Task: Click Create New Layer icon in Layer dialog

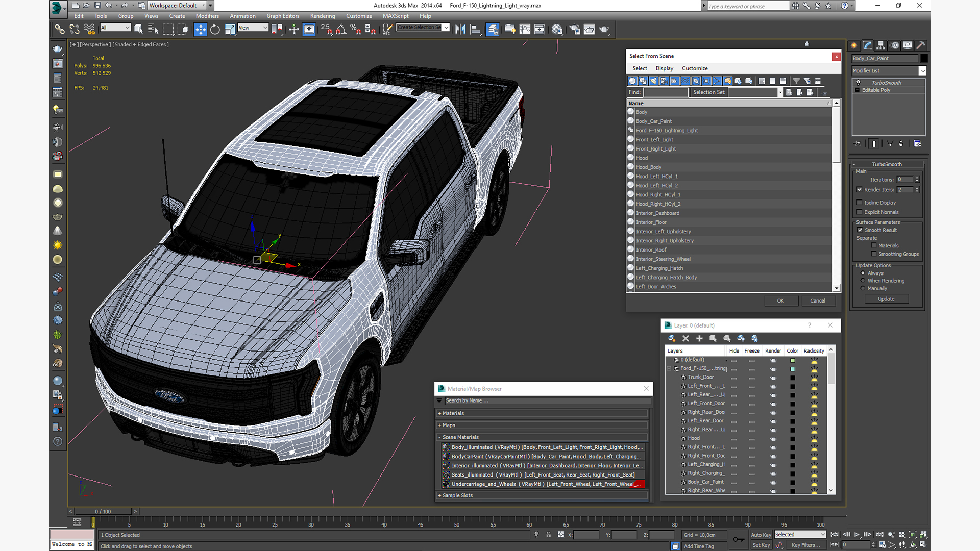Action: point(672,338)
